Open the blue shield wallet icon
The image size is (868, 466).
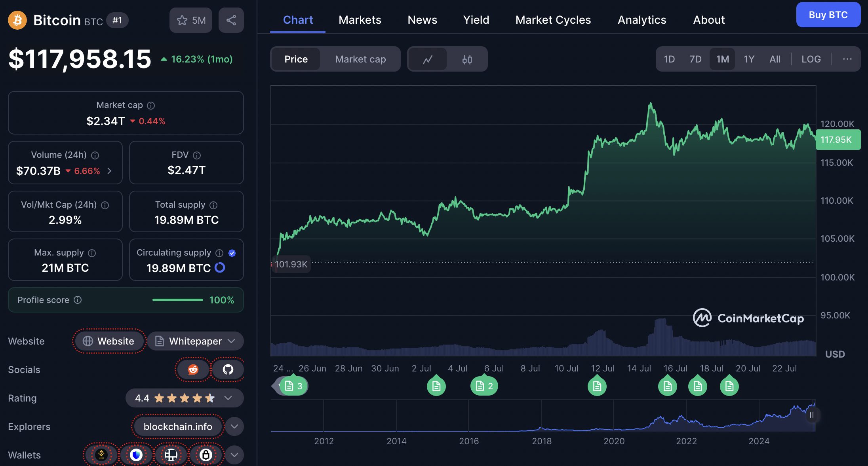point(136,455)
